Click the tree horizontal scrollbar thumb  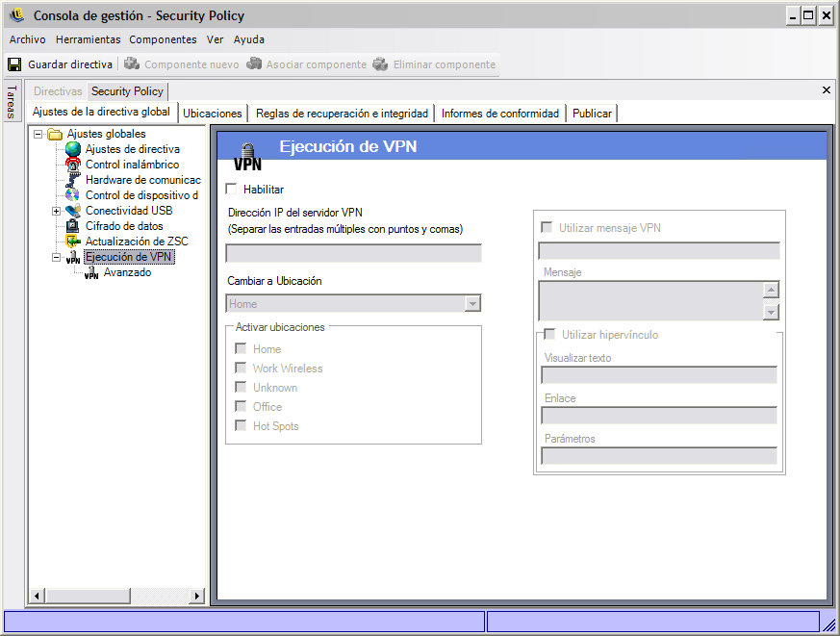point(88,596)
